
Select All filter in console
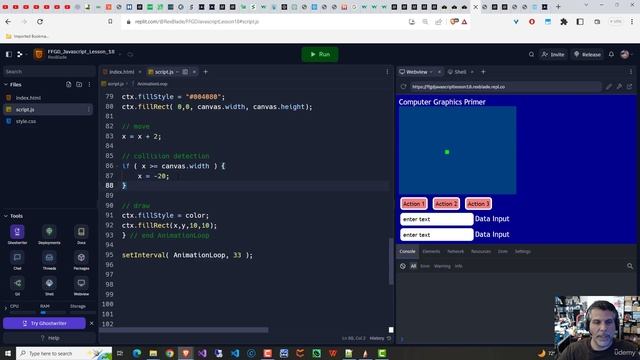(x=413, y=266)
